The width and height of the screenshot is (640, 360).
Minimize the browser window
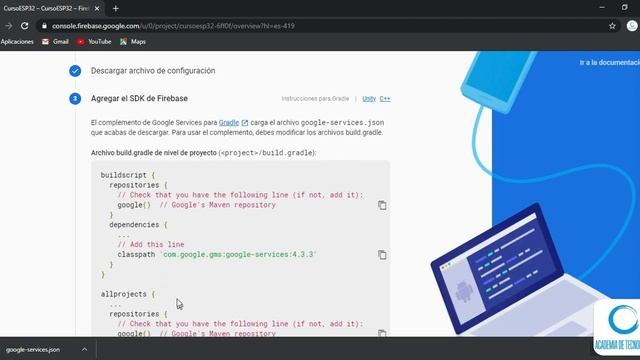[602, 7]
